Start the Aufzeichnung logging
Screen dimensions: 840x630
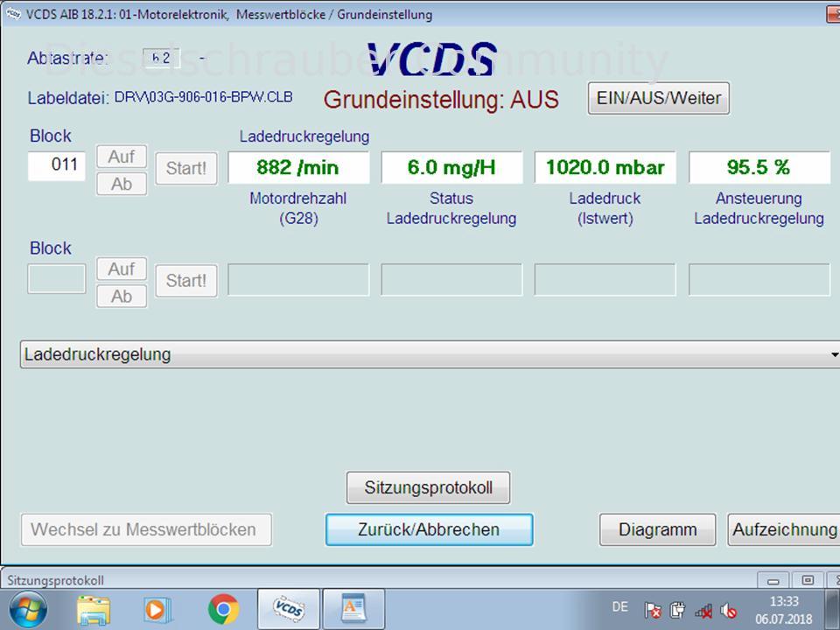coord(784,530)
